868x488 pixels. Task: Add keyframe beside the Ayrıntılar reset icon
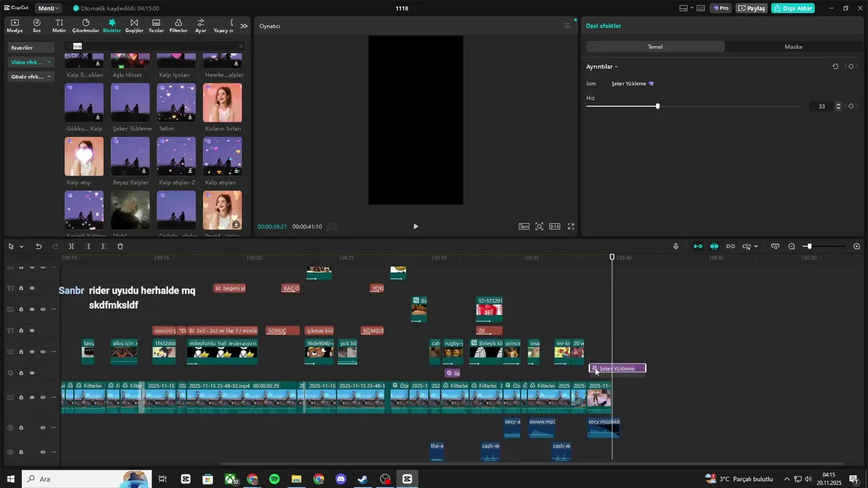(x=851, y=66)
